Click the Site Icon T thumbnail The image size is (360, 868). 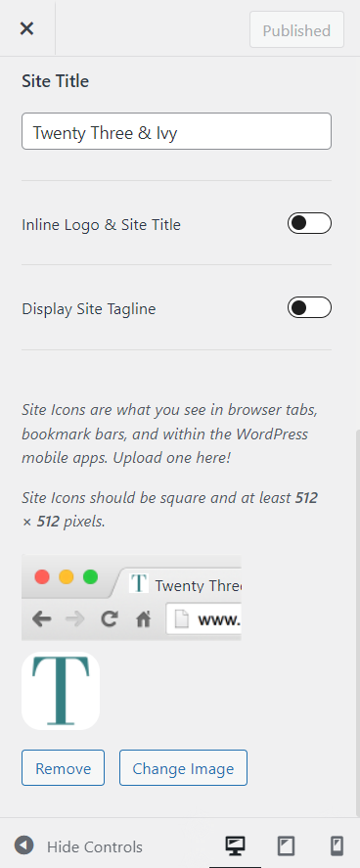coord(61,691)
